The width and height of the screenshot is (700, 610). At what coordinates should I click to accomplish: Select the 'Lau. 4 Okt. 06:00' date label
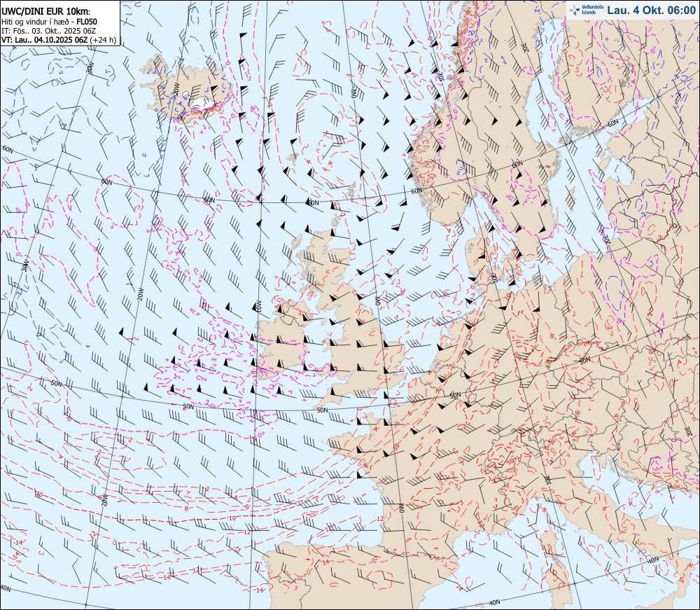(x=651, y=11)
